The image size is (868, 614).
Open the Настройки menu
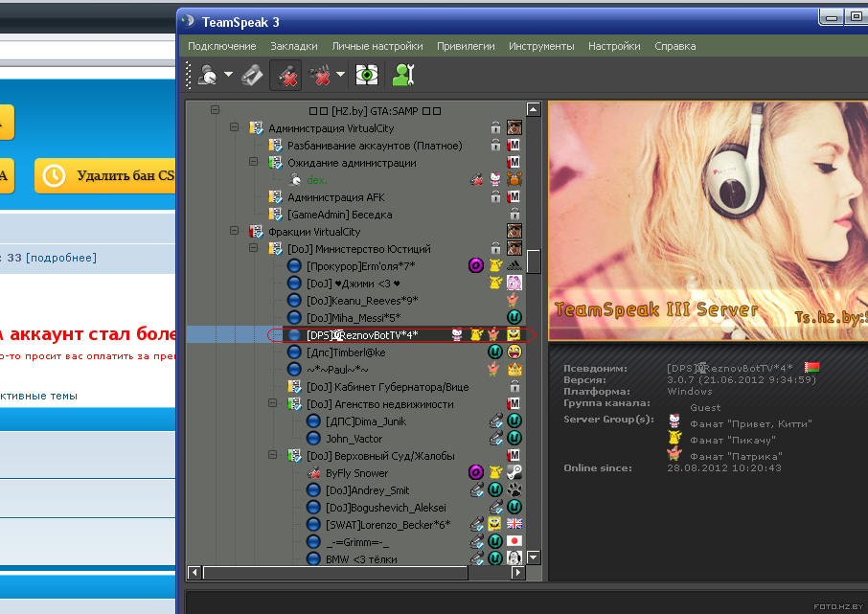pyautogui.click(x=614, y=46)
